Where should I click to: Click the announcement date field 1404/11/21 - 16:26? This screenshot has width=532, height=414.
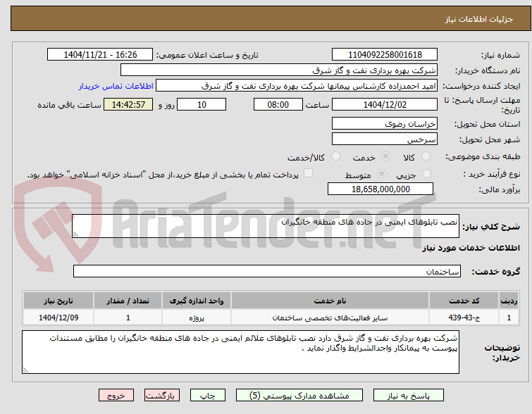coord(100,55)
